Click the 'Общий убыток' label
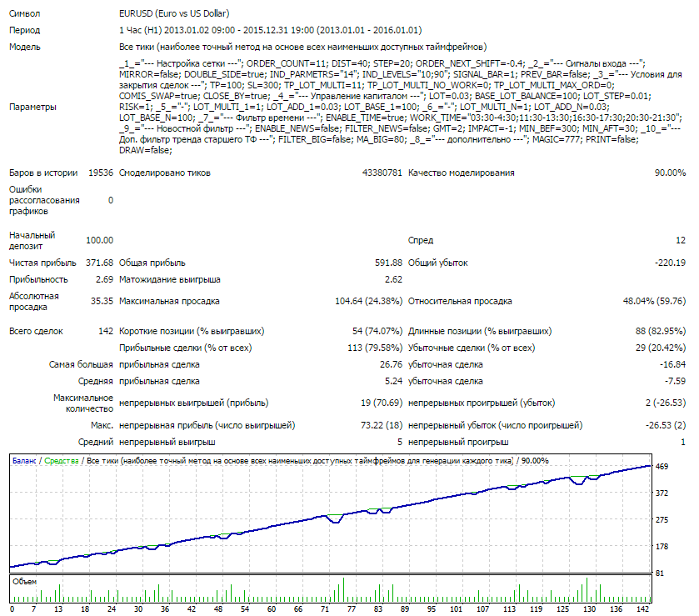 pyautogui.click(x=437, y=263)
